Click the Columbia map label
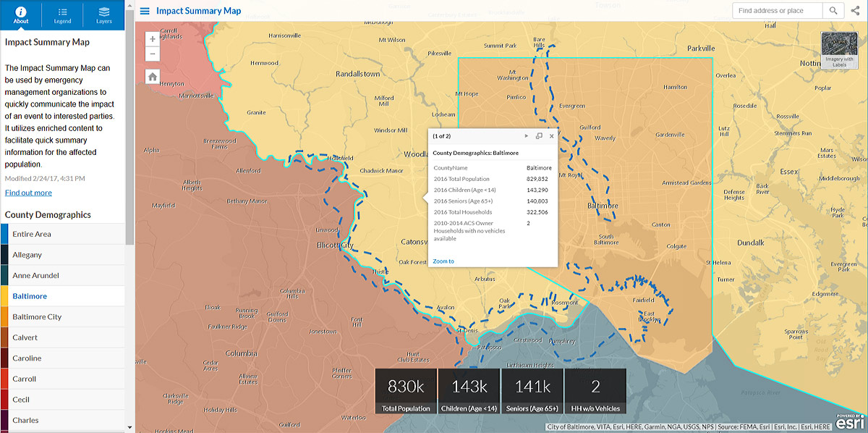This screenshot has width=868, height=433. 241,354
